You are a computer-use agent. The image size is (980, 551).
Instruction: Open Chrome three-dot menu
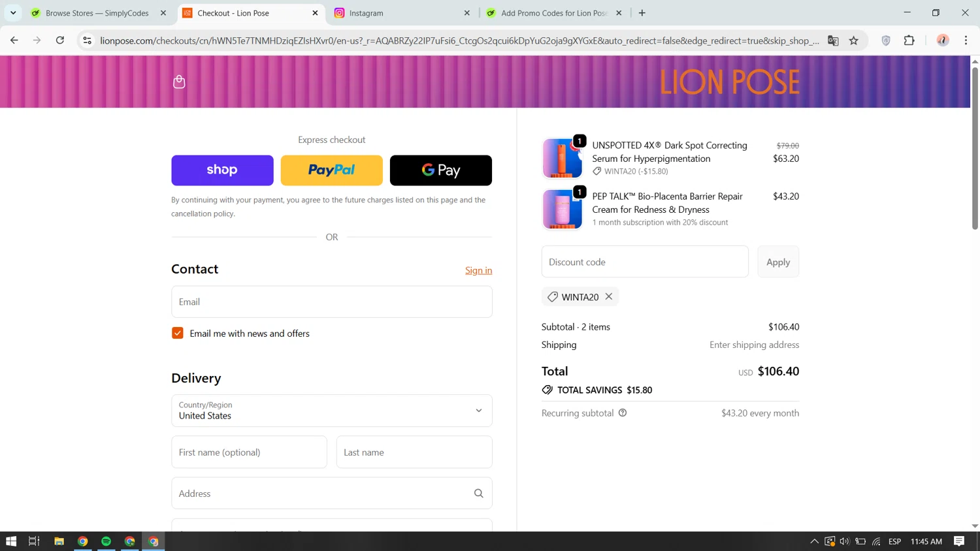click(x=966, y=40)
